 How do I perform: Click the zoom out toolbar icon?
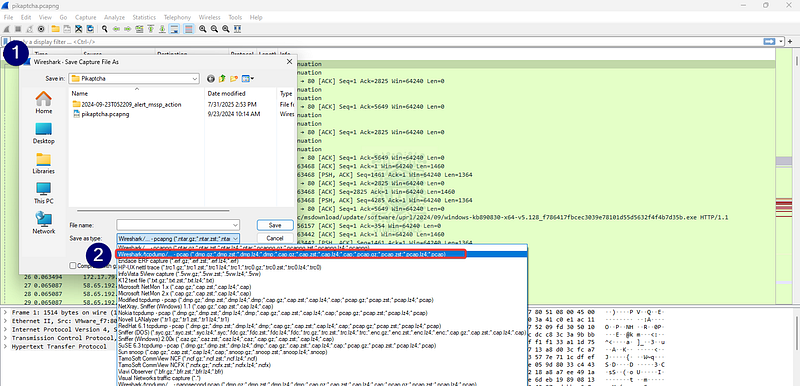[214, 29]
